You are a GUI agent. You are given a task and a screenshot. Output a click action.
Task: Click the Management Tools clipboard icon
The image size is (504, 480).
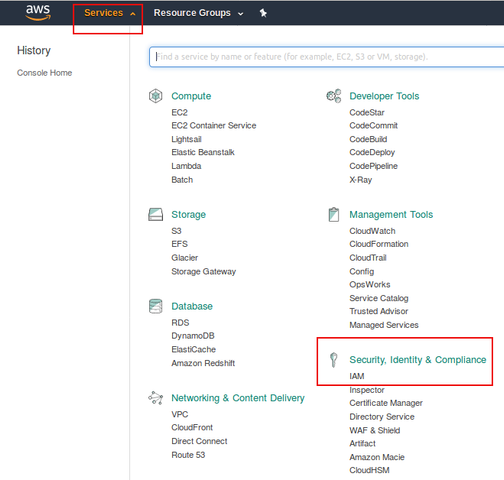click(x=334, y=214)
